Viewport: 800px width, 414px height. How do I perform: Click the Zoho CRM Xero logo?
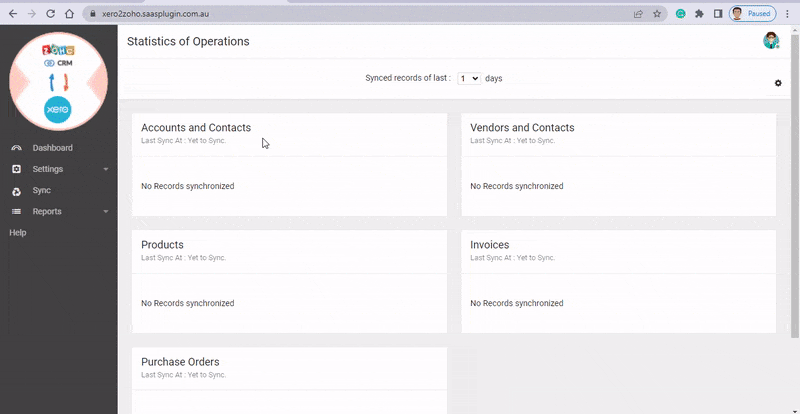click(58, 81)
